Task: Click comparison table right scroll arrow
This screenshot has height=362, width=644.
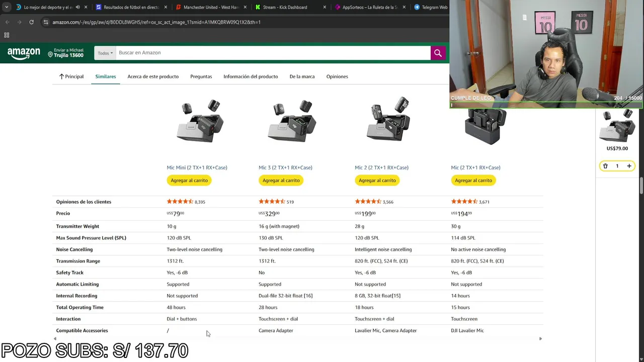Action: pos(540,338)
